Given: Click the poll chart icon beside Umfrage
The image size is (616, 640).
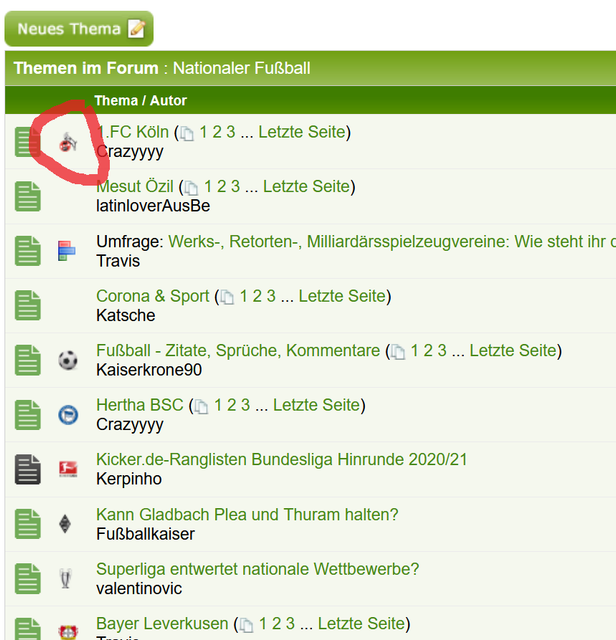Looking at the screenshot, I should point(67,251).
